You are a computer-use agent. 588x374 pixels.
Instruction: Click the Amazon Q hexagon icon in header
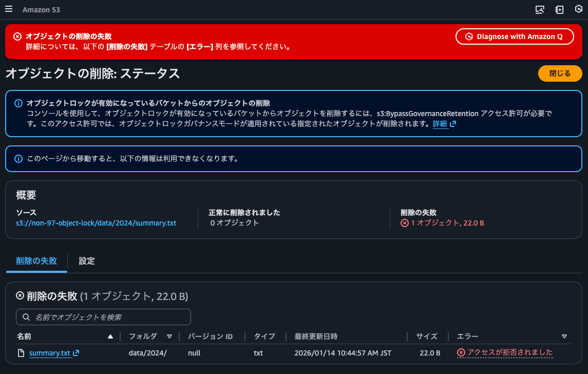(x=579, y=9)
